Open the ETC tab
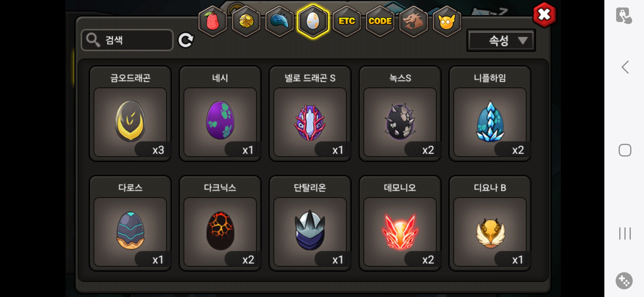 (346, 21)
